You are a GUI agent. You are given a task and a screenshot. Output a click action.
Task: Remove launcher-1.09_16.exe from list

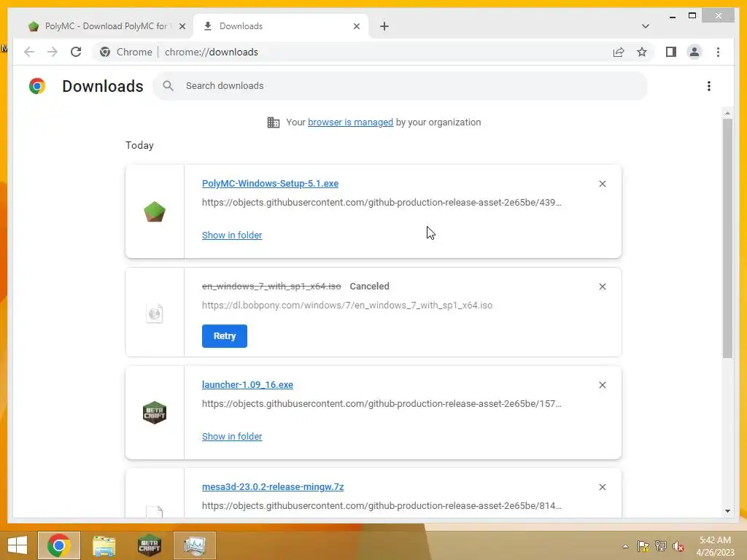click(x=602, y=385)
